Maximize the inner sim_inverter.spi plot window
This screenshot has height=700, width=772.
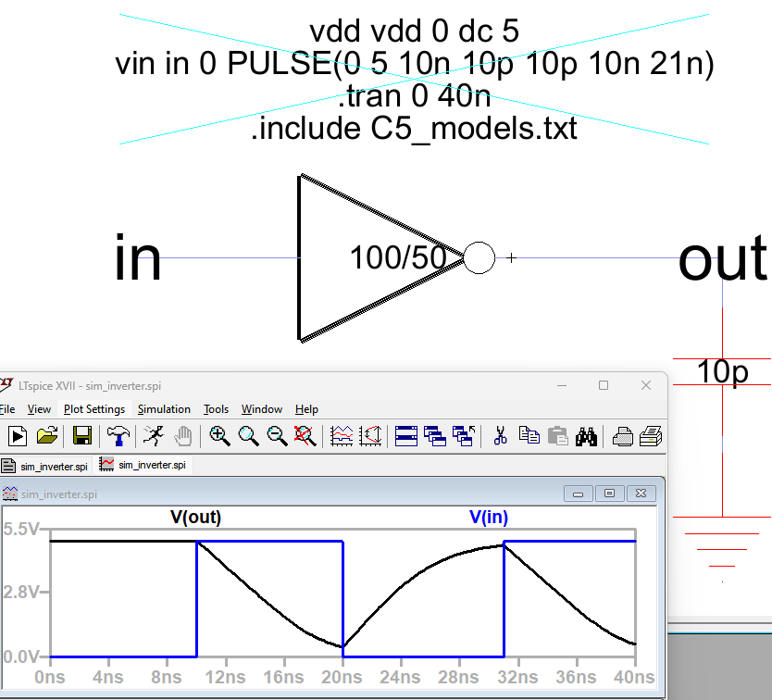click(609, 494)
